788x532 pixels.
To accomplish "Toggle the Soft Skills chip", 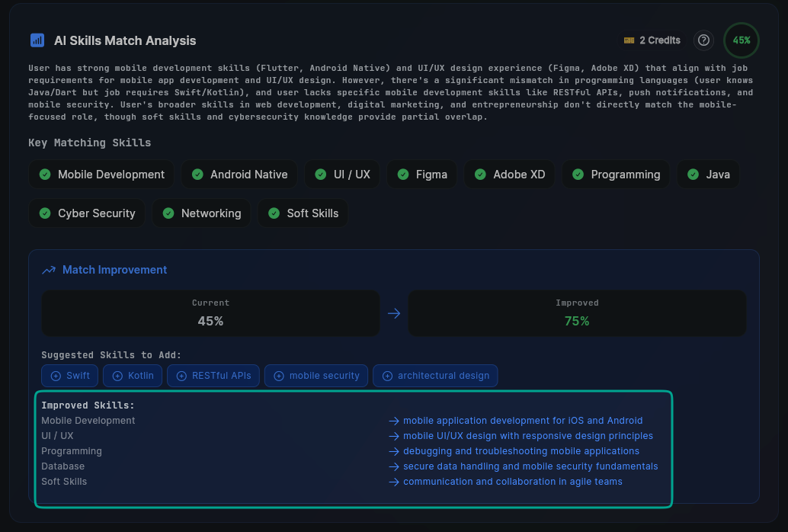I will click(x=303, y=213).
